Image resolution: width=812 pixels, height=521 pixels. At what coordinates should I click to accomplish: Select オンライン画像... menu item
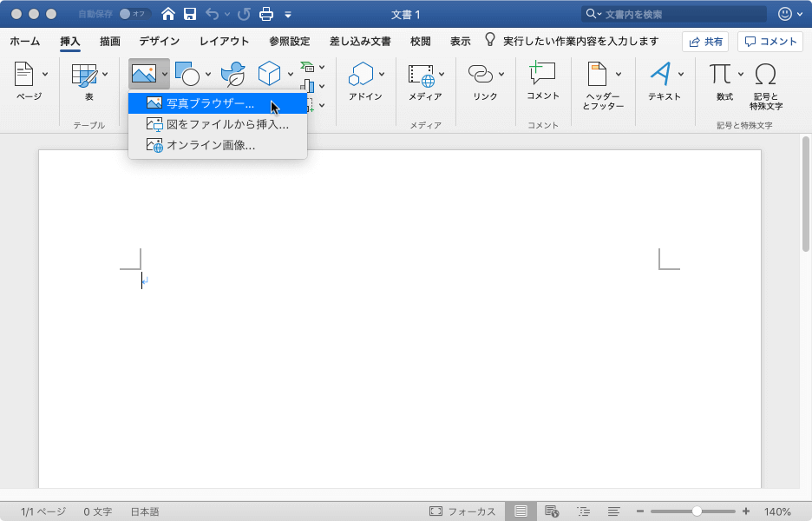click(218, 145)
